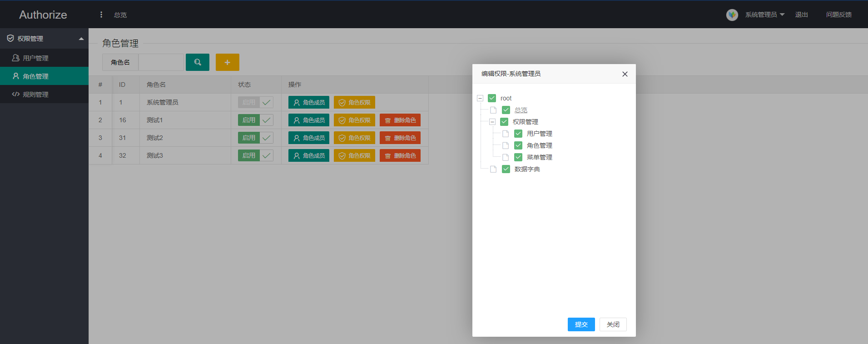Submit permissions with 提交 button
This screenshot has height=344, width=868.
pyautogui.click(x=581, y=324)
